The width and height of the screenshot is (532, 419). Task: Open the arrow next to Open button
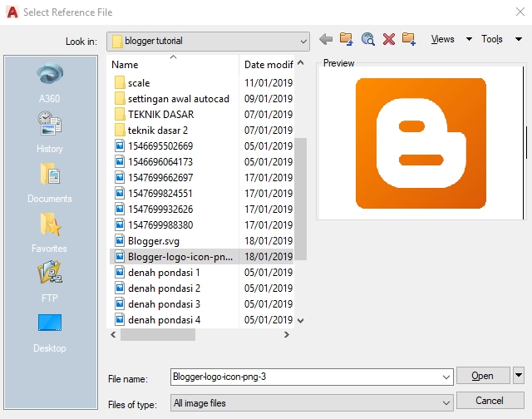519,375
